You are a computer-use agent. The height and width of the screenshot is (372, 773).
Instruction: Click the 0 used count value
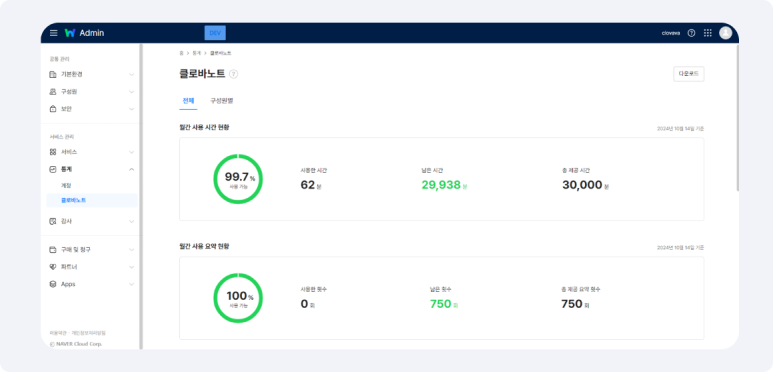[x=304, y=304]
